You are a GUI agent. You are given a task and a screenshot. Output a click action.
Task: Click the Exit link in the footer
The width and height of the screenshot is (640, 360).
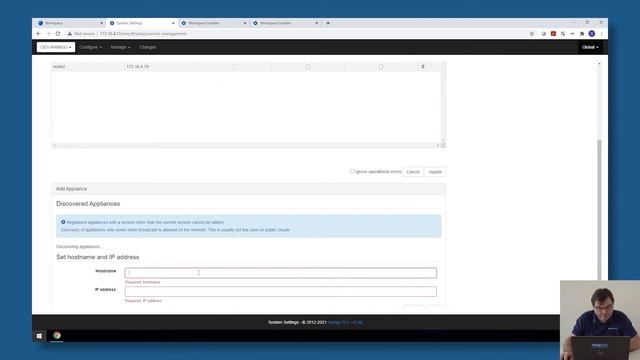click(x=358, y=322)
